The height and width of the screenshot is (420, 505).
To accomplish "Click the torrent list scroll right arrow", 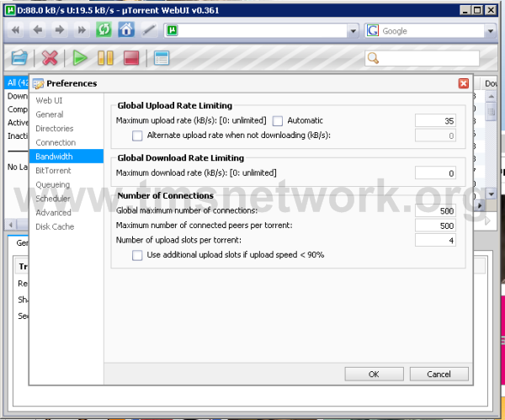I will tap(481, 205).
